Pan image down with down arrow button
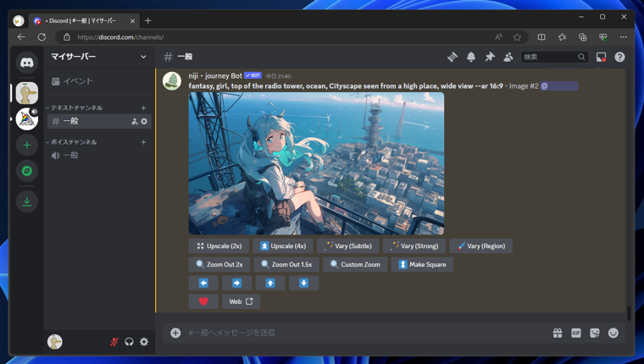644x364 pixels. [x=303, y=283]
